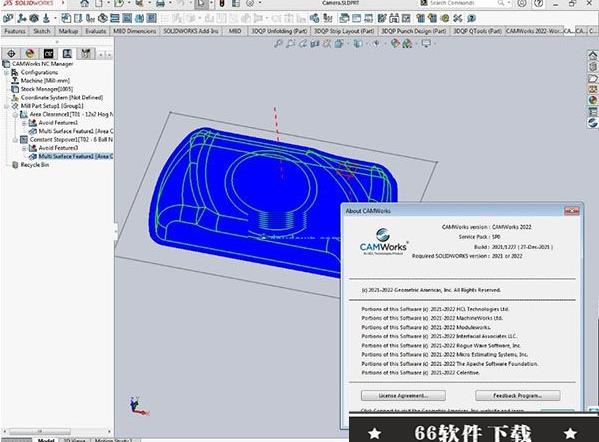Collapse the Constant Stepover1 operation node

click(x=15, y=139)
